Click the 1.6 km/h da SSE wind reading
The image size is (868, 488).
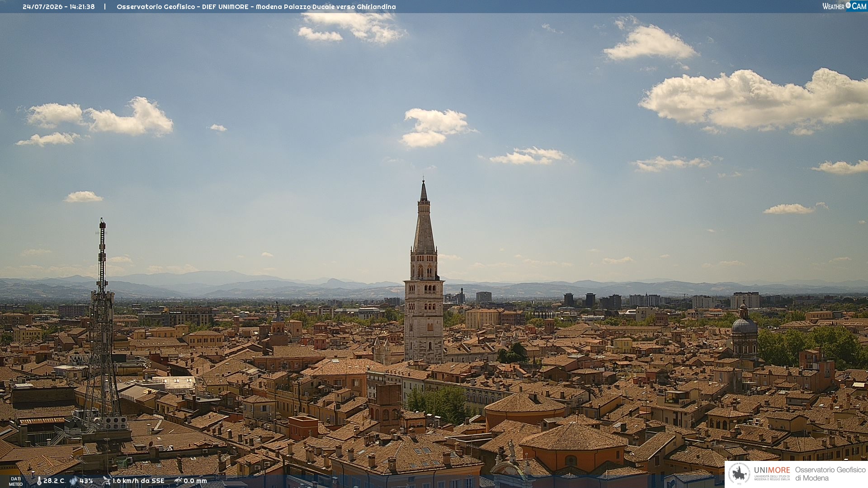point(138,481)
